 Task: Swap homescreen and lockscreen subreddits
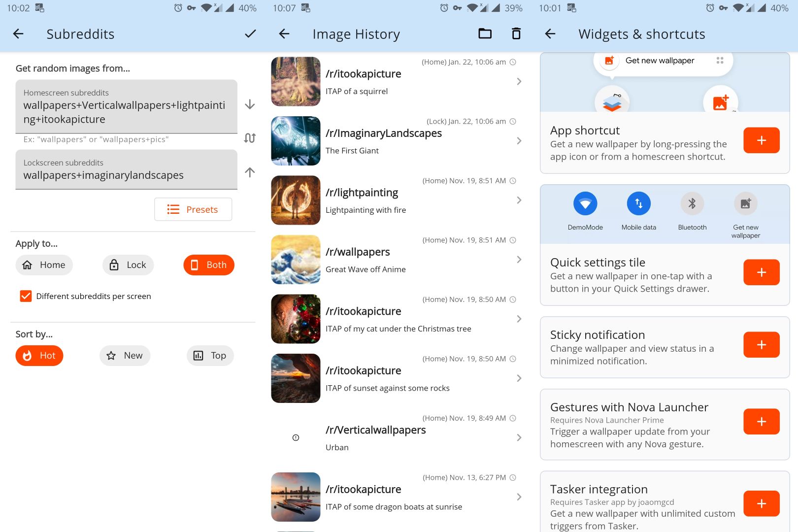coord(250,138)
